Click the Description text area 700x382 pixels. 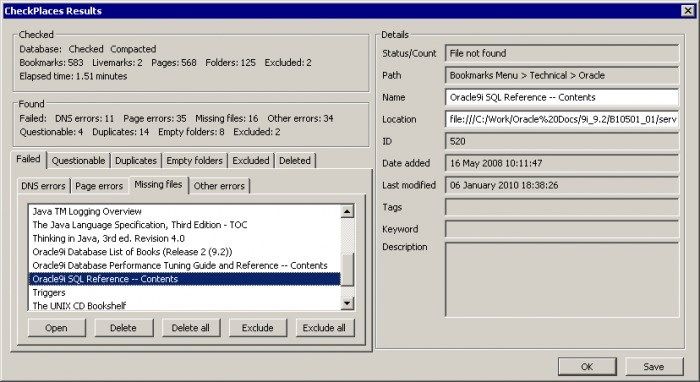pyautogui.click(x=562, y=280)
